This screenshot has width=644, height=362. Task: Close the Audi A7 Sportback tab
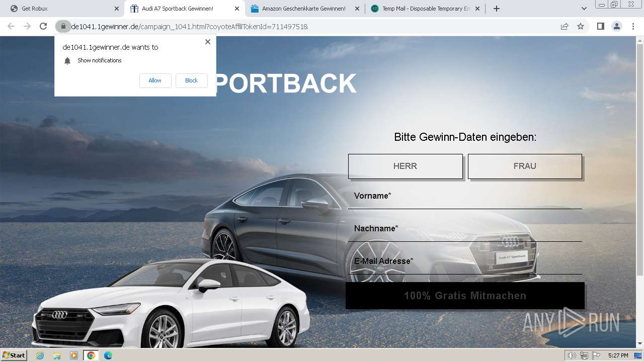237,9
